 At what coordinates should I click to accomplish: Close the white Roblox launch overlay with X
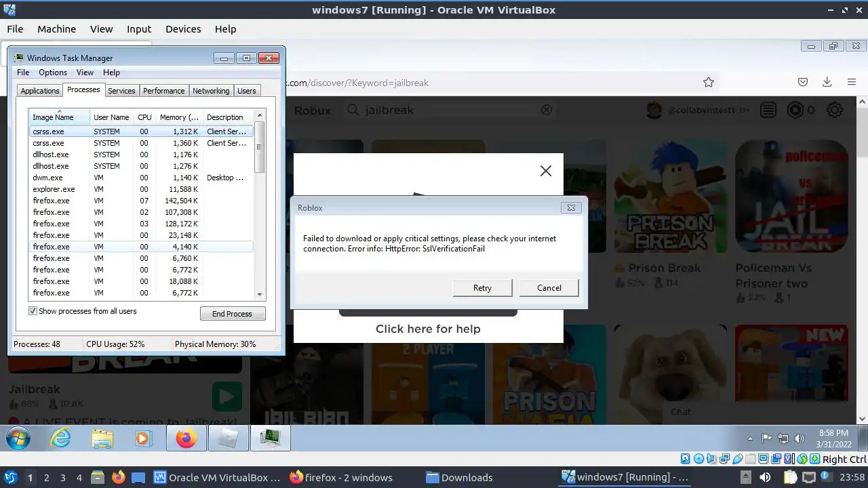(x=546, y=171)
